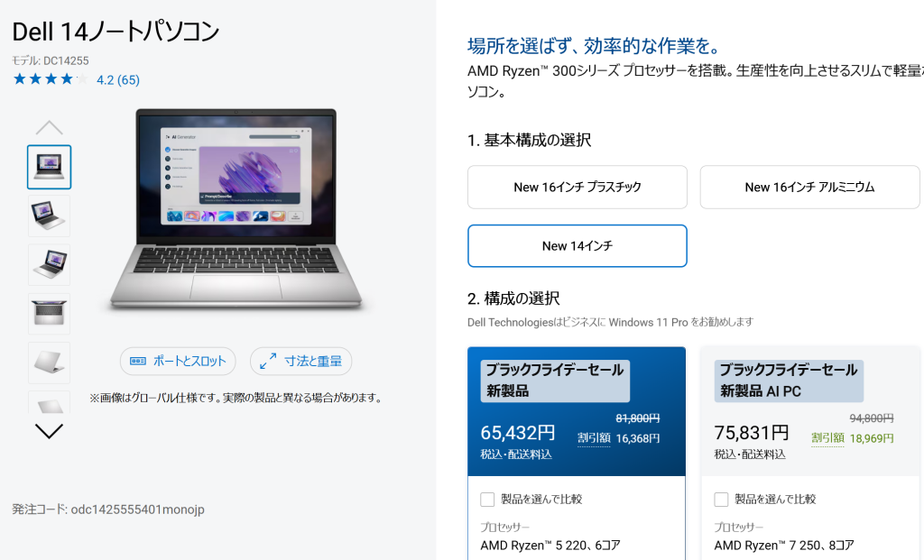The image size is (924, 560).
Task: Check 製品を選んで比較 for the 65,432円 model
Action: (487, 500)
